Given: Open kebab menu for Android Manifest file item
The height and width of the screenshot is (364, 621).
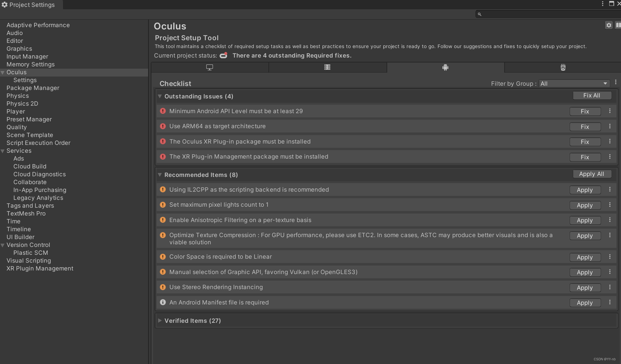Looking at the screenshot, I should click(x=610, y=302).
